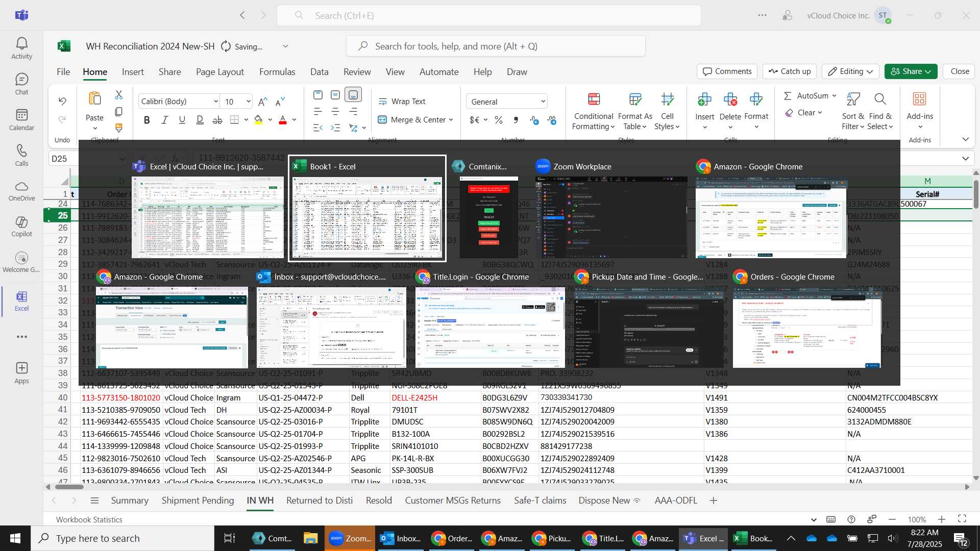Open Apps in Teams sidebar
The width and height of the screenshot is (980, 551).
(x=21, y=373)
